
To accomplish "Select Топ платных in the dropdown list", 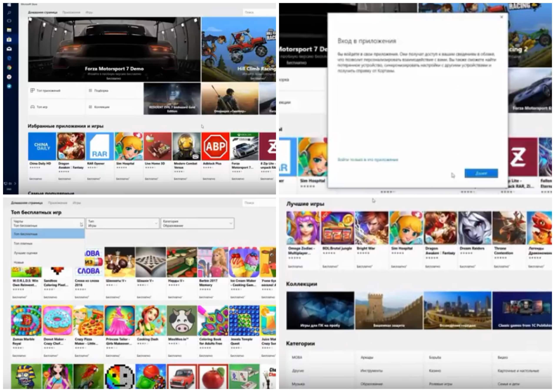I will [48, 243].
